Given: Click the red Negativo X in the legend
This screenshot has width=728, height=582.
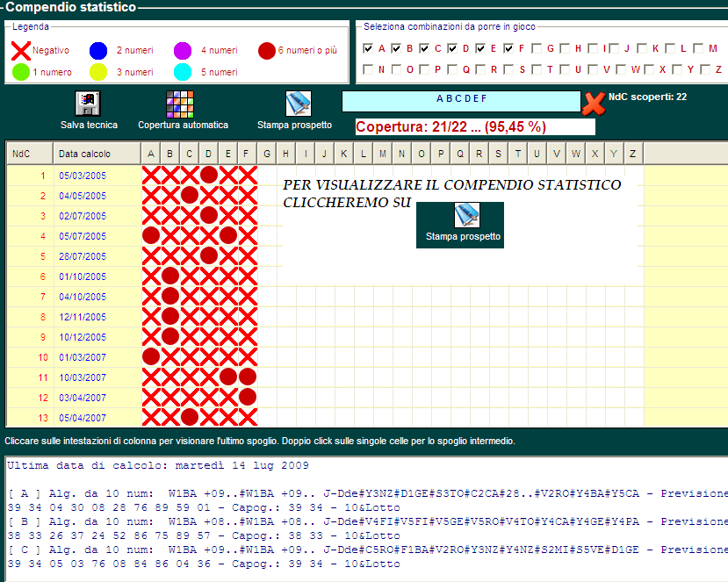Looking at the screenshot, I should click(21, 51).
